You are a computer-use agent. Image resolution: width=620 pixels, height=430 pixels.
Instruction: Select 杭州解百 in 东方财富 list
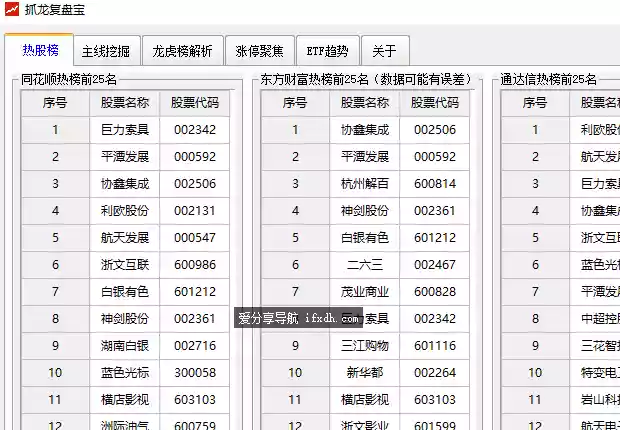point(365,184)
